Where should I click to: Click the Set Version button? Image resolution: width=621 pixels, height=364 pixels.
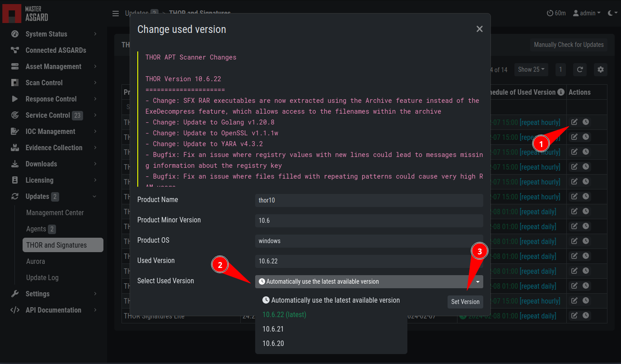[x=465, y=302]
